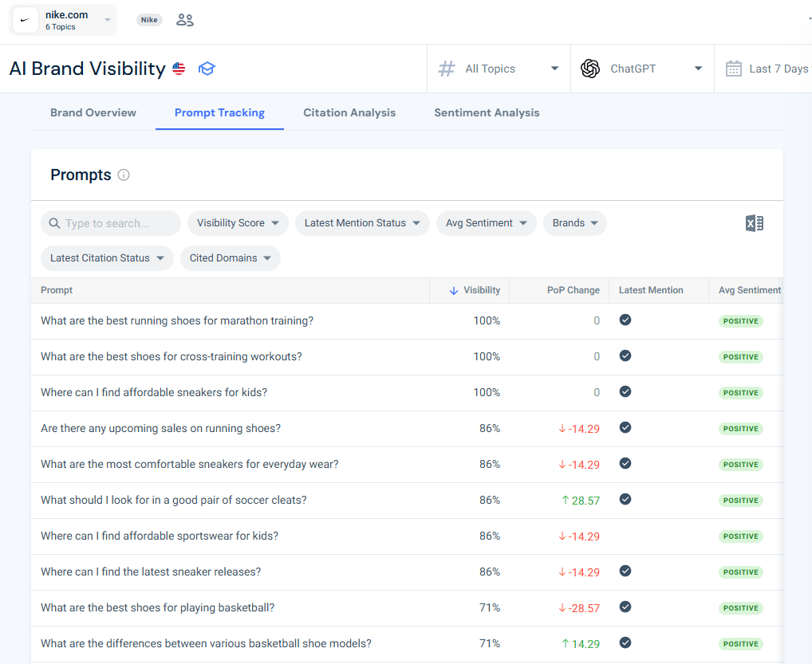
Task: Select the Prompt Tracking tab
Action: [x=219, y=113]
